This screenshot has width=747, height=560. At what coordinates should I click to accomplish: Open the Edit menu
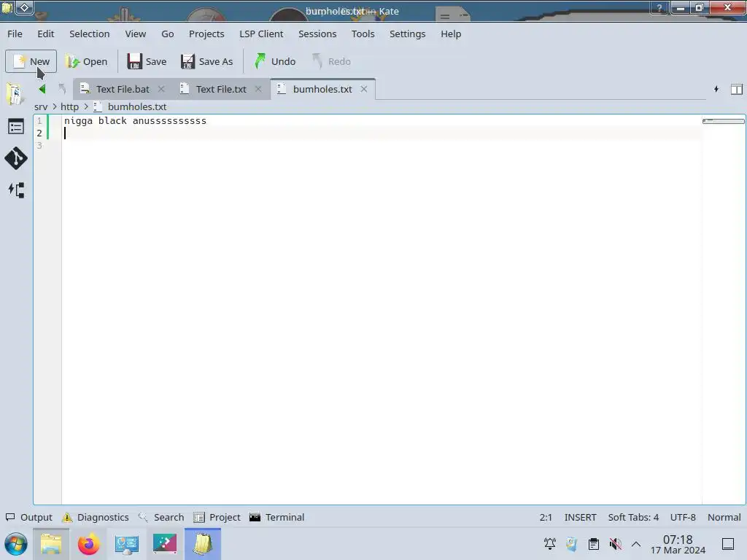pos(46,34)
